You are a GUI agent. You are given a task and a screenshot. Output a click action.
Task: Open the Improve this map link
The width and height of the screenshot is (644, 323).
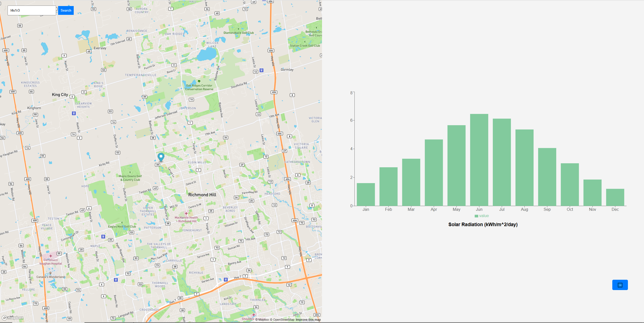click(308, 320)
